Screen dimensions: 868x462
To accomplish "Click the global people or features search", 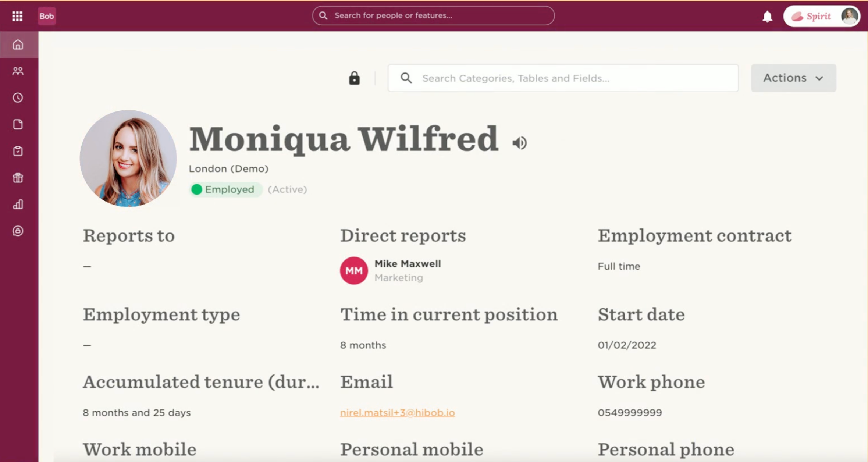I will (x=433, y=15).
